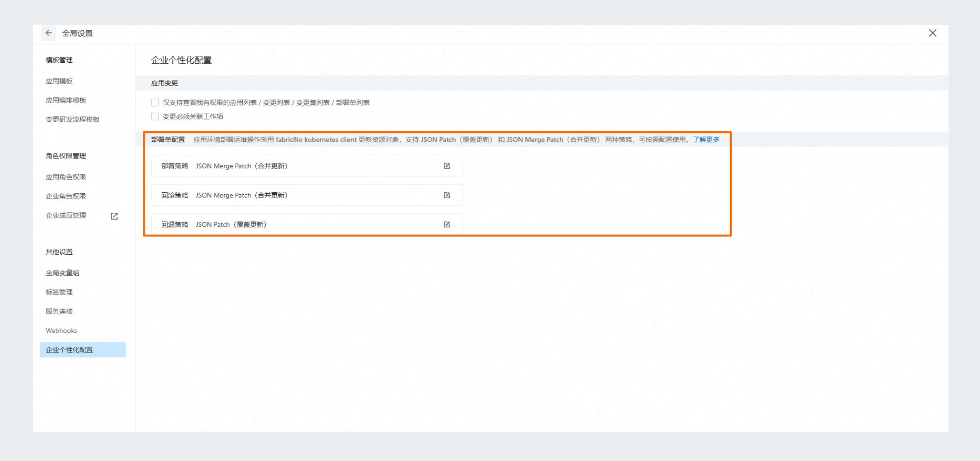Click the 其他设置 section heading

coord(59,252)
